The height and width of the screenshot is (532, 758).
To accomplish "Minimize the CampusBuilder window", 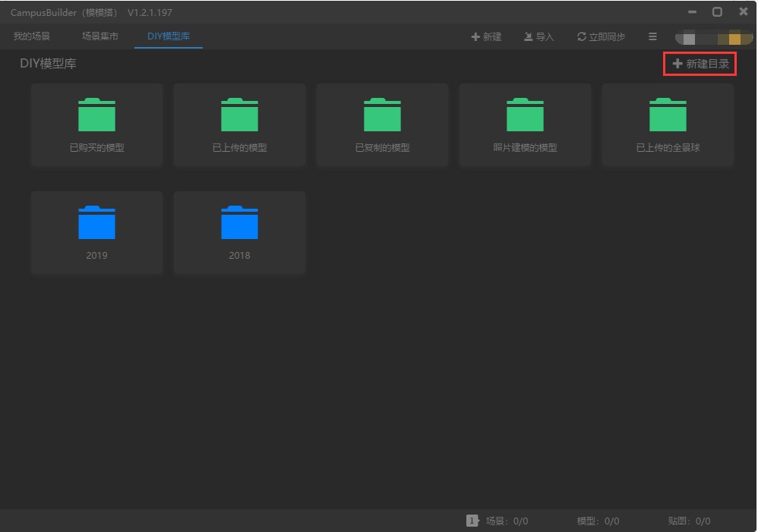I will pos(692,11).
